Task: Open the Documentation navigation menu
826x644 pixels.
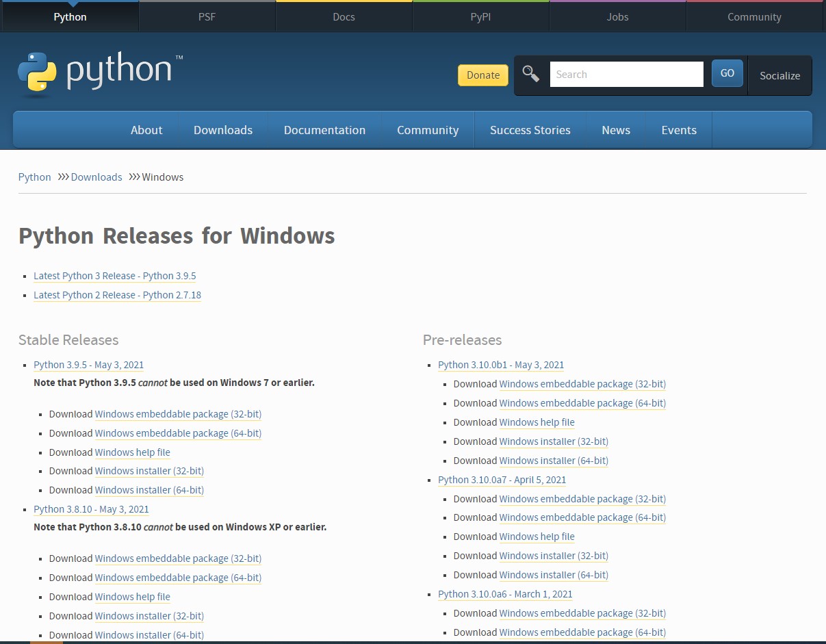Action: pyautogui.click(x=324, y=130)
